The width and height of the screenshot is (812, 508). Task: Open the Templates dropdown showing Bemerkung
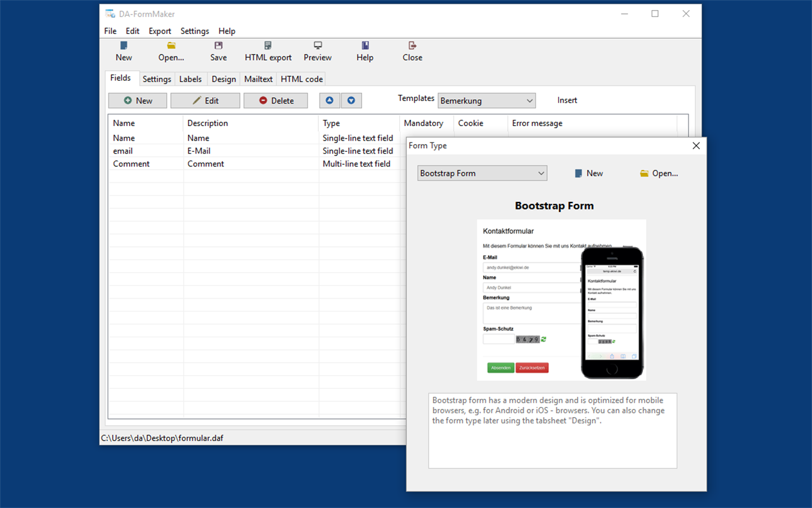click(487, 100)
